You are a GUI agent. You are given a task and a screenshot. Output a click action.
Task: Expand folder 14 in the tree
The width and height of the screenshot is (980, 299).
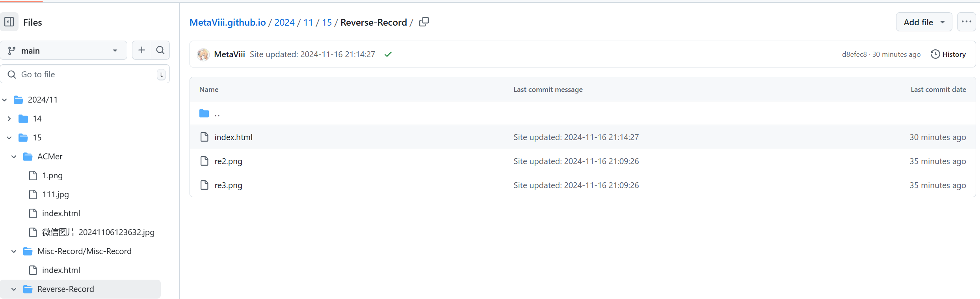click(9, 119)
